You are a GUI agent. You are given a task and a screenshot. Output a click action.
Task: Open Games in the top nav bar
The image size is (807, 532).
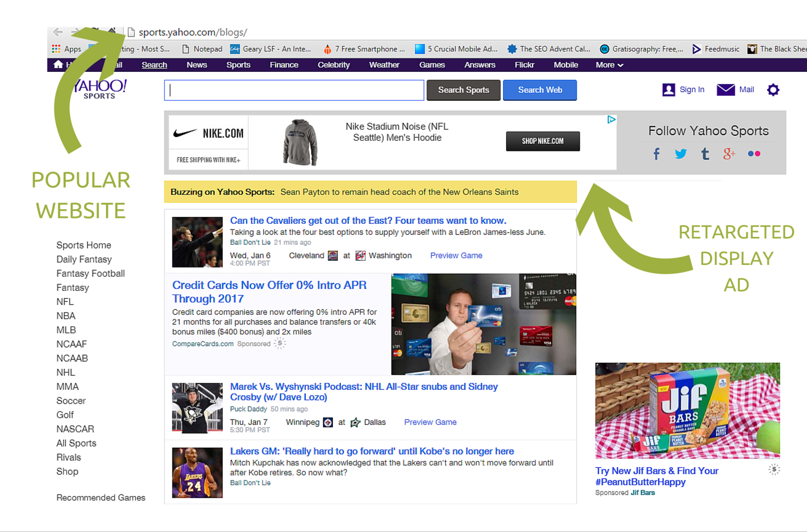point(432,65)
